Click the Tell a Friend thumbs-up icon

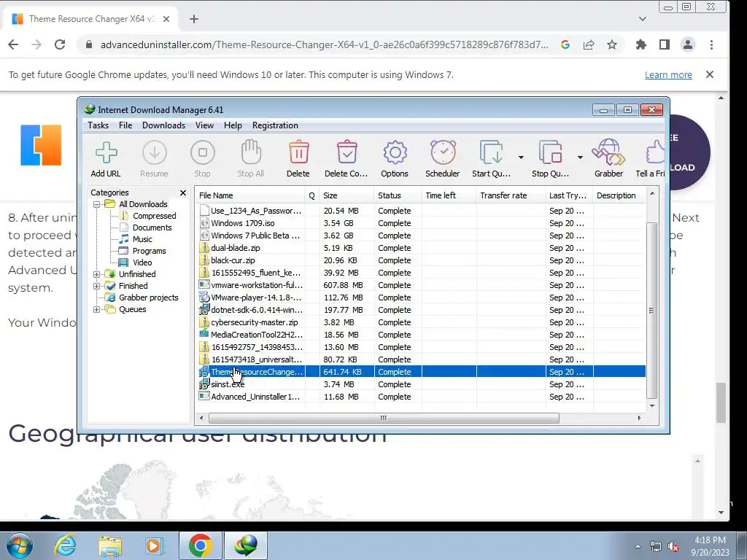click(x=651, y=159)
